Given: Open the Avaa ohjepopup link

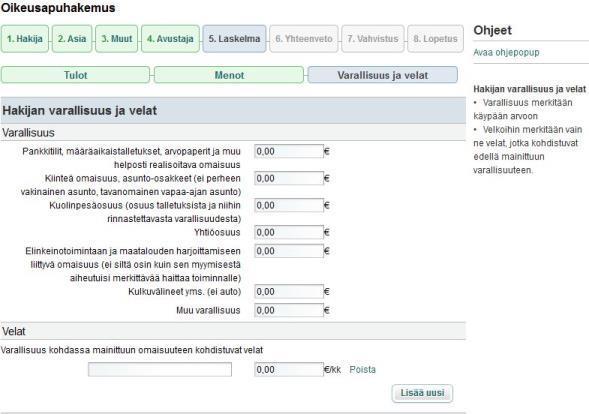Looking at the screenshot, I should (506, 52).
